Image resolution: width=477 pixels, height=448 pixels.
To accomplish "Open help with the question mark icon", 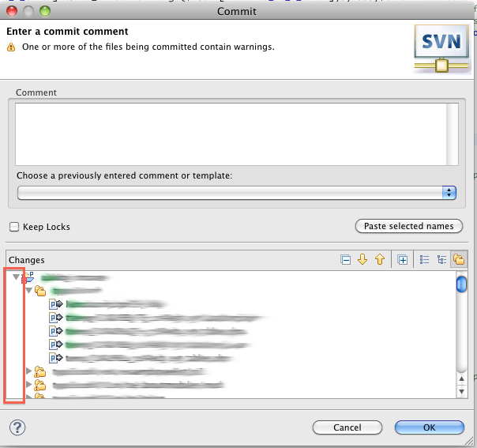I will [17, 427].
